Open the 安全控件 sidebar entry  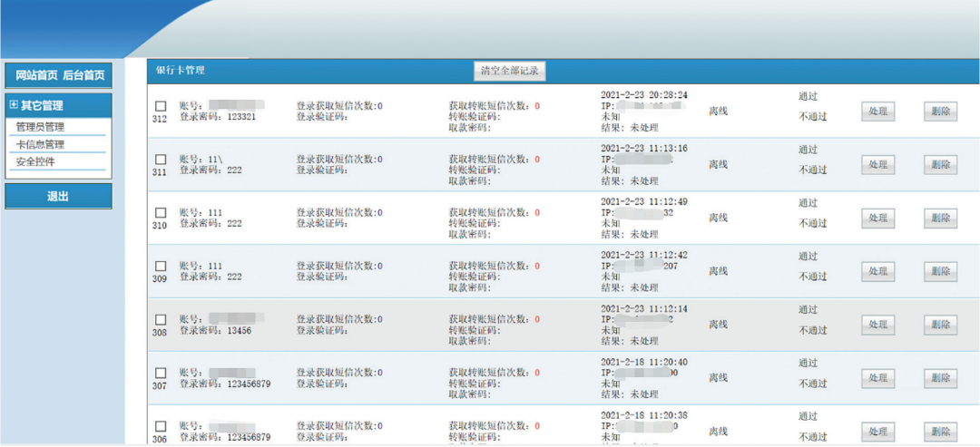click(x=35, y=161)
